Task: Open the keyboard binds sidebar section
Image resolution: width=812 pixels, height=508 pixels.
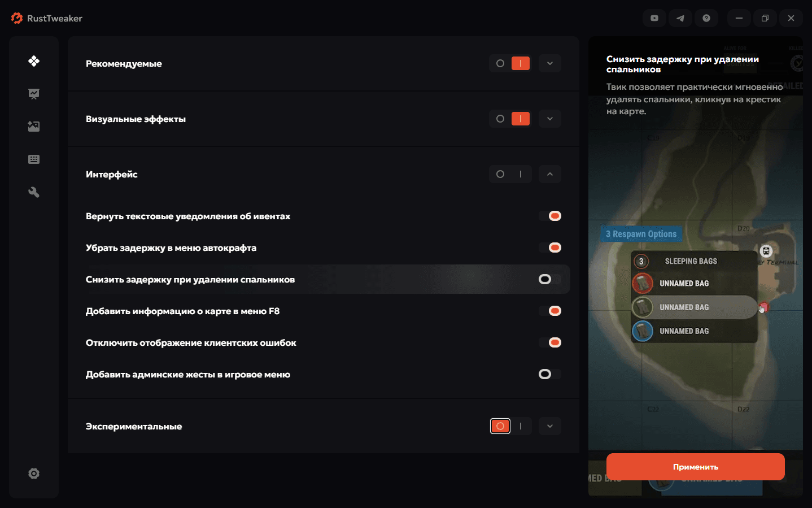Action: pos(34,159)
